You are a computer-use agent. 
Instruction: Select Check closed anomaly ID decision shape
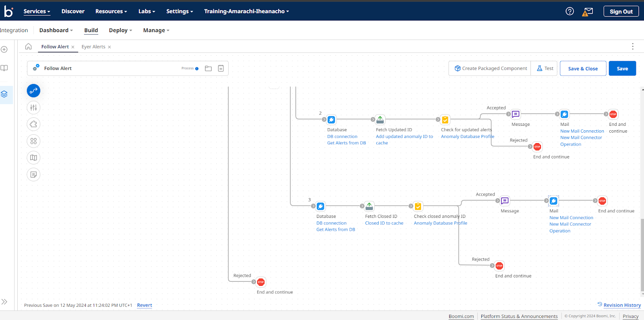tap(418, 206)
